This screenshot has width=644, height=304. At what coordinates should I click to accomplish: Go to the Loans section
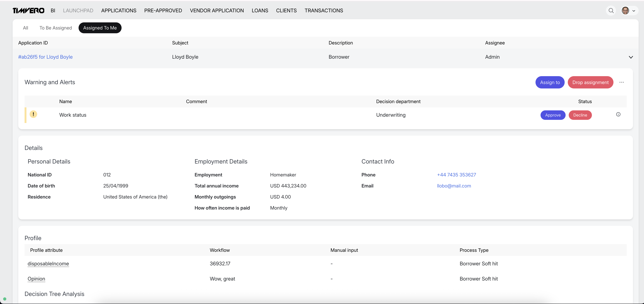[x=260, y=11]
